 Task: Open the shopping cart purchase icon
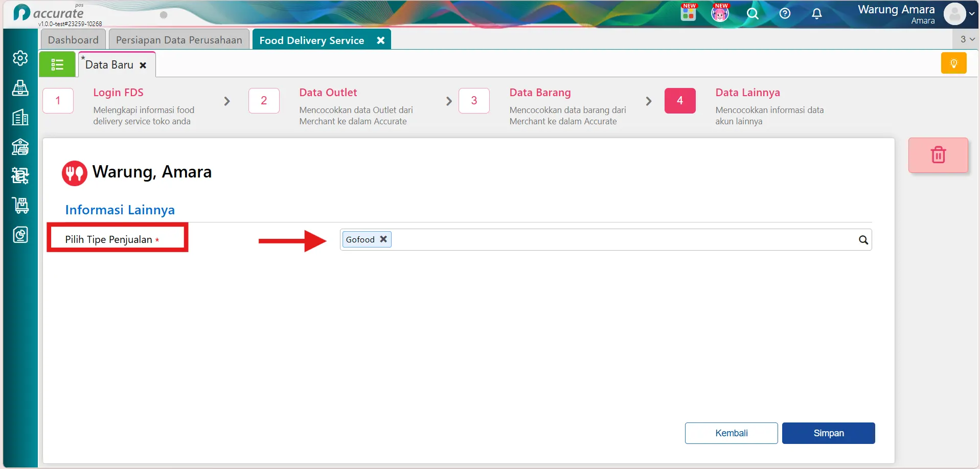(20, 206)
